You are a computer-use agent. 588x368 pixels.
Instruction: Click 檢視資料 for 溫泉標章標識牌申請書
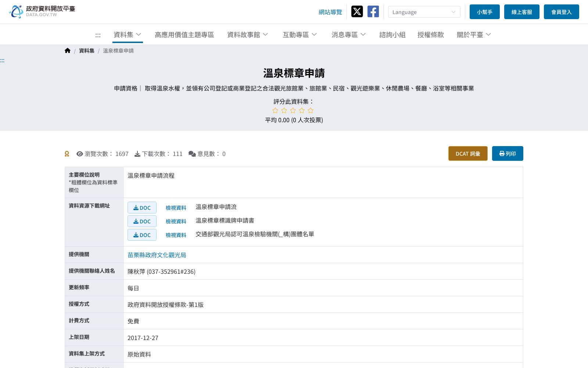[x=176, y=222]
